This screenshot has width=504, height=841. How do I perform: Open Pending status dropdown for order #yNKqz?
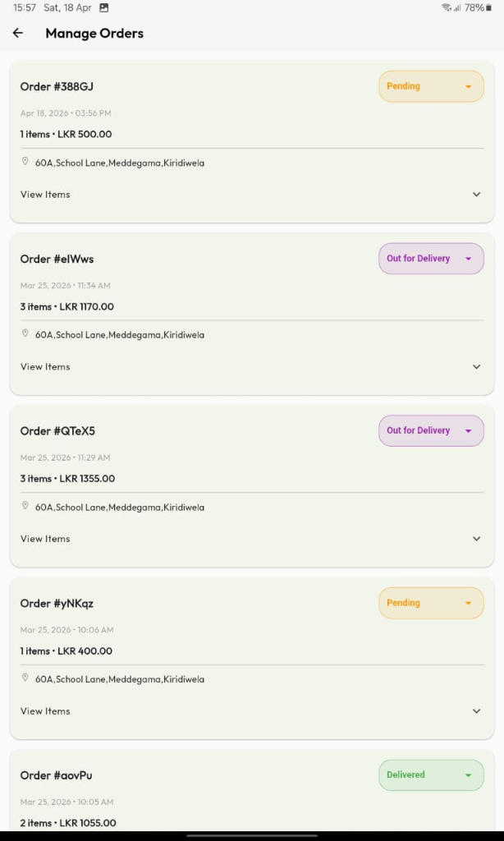pyautogui.click(x=431, y=603)
